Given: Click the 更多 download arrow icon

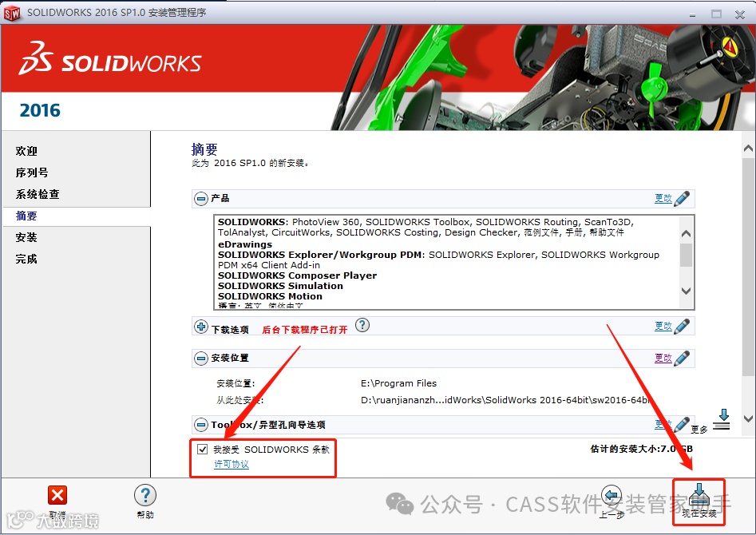Looking at the screenshot, I should click(722, 420).
